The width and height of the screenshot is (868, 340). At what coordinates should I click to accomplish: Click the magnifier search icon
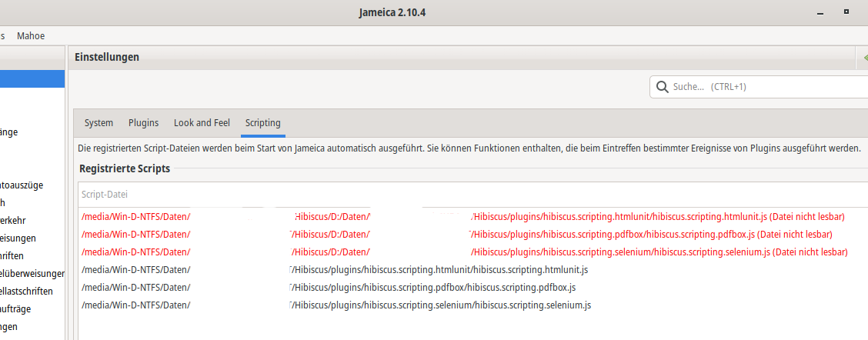coord(662,87)
